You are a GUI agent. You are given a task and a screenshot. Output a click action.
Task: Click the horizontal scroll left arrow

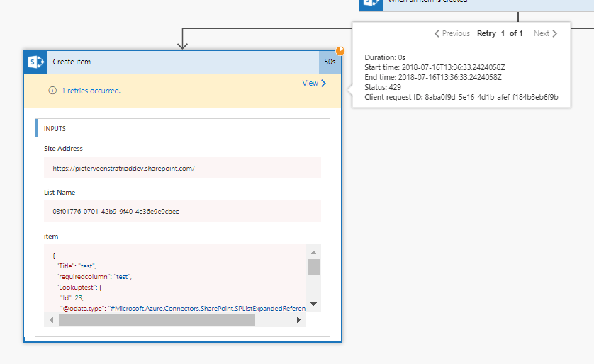(x=52, y=319)
